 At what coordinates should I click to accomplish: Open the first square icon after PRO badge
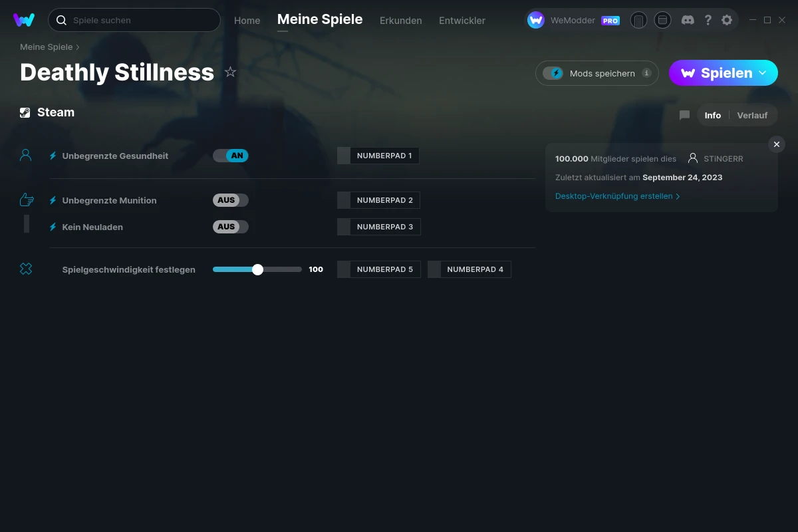coord(638,20)
